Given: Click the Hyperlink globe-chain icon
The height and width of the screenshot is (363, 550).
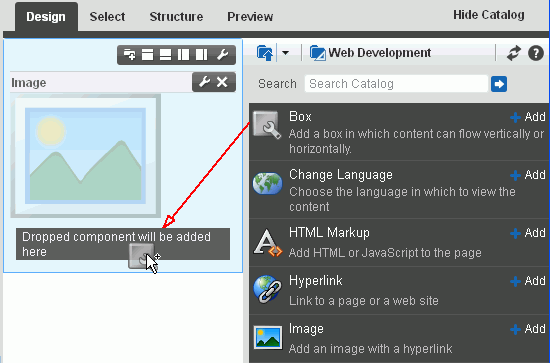Looking at the screenshot, I should pos(267,289).
